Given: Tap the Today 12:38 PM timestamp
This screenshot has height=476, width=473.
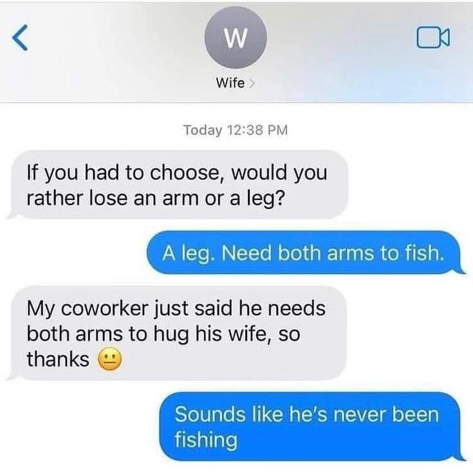Looking at the screenshot, I should click(236, 130).
